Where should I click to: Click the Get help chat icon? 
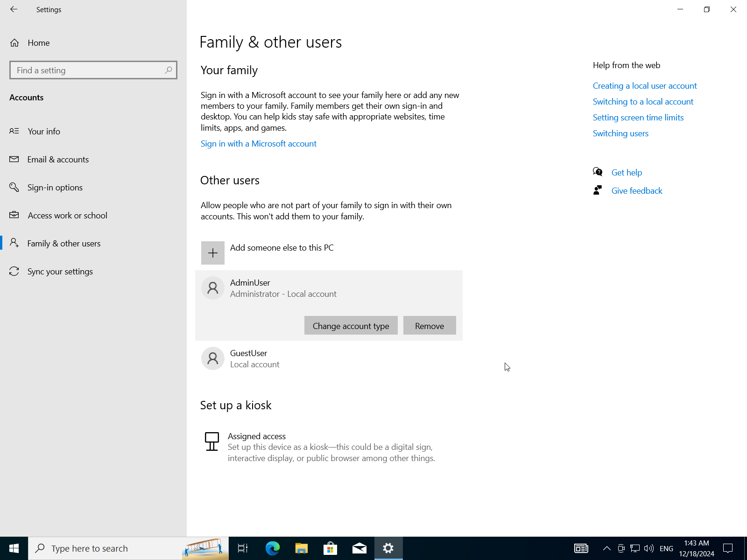click(598, 172)
